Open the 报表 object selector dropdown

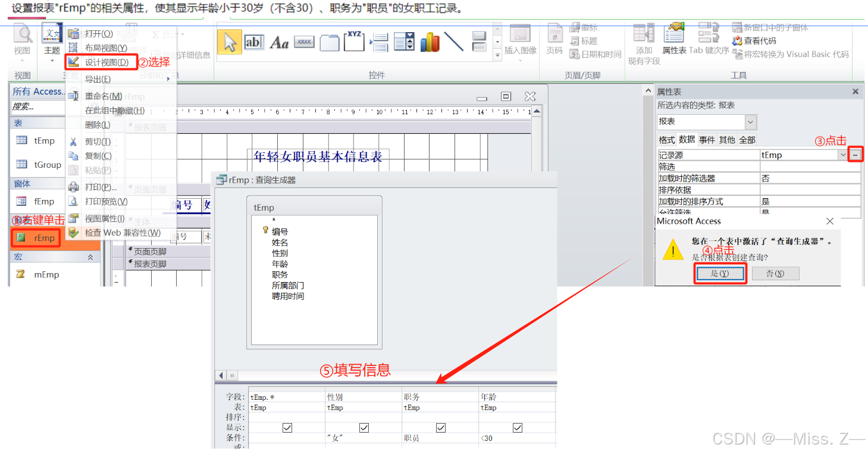(751, 122)
